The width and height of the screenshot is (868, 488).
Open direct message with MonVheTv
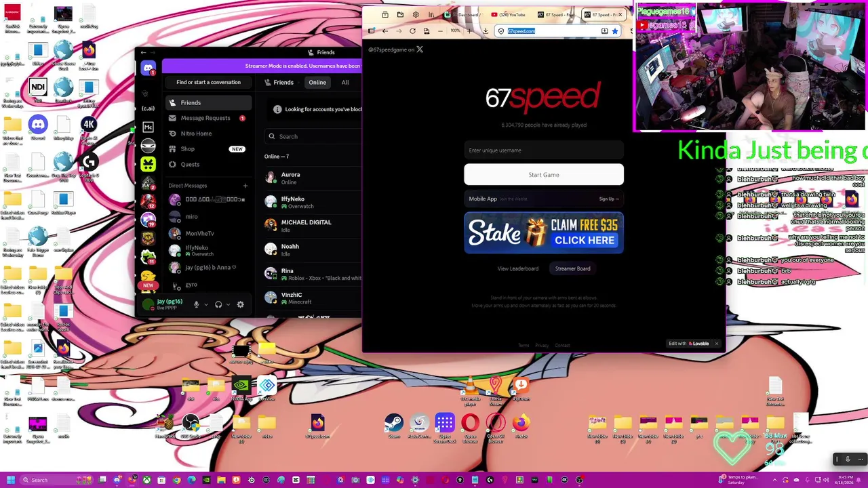click(208, 233)
